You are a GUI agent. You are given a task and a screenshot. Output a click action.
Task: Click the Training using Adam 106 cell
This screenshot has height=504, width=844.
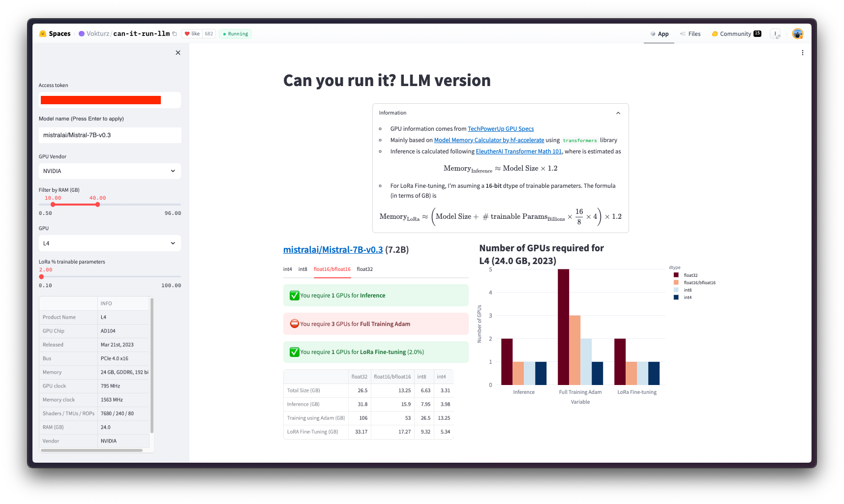(360, 418)
